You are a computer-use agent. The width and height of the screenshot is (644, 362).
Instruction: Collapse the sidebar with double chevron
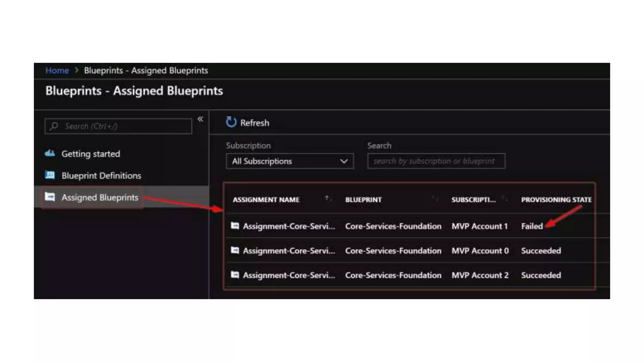200,119
